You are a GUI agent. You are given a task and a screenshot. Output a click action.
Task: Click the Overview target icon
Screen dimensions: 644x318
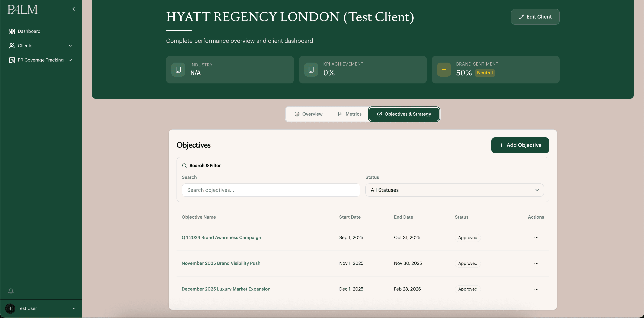click(x=297, y=114)
